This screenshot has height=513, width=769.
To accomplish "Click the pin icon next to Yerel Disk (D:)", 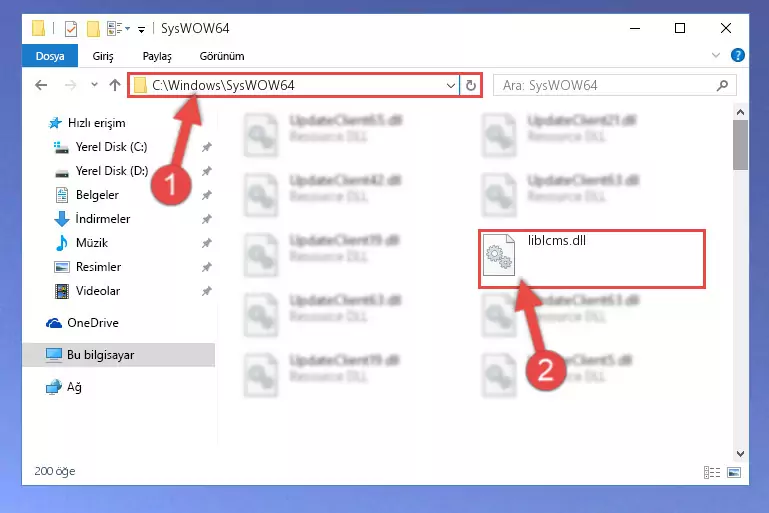I will coord(206,171).
